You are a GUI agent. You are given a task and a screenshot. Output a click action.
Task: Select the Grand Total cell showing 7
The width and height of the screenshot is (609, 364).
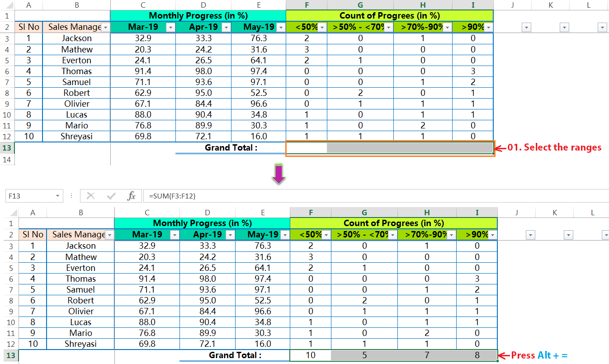[427, 355]
